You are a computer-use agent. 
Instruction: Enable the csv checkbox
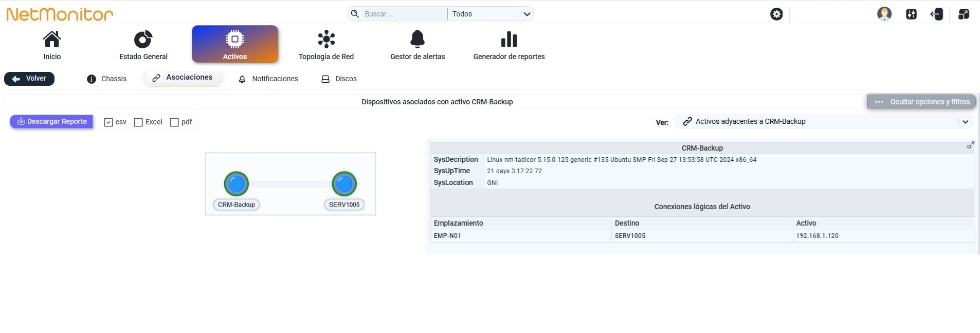point(108,122)
